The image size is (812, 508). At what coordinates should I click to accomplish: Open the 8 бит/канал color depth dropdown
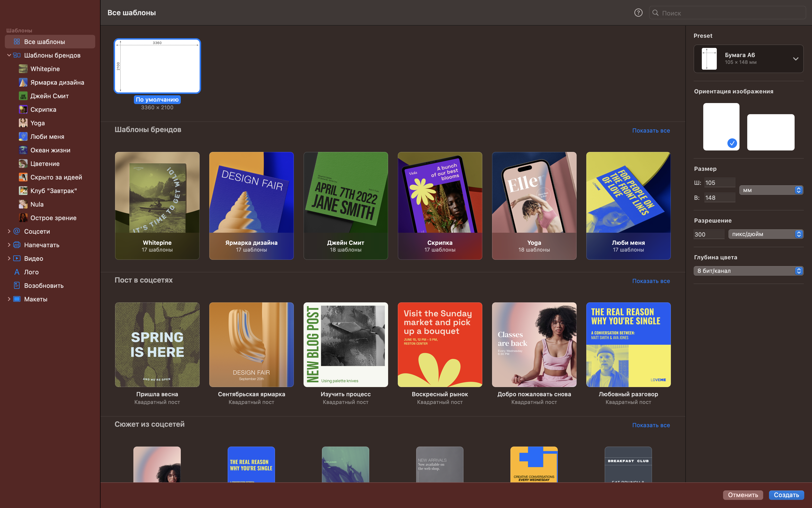[748, 271]
